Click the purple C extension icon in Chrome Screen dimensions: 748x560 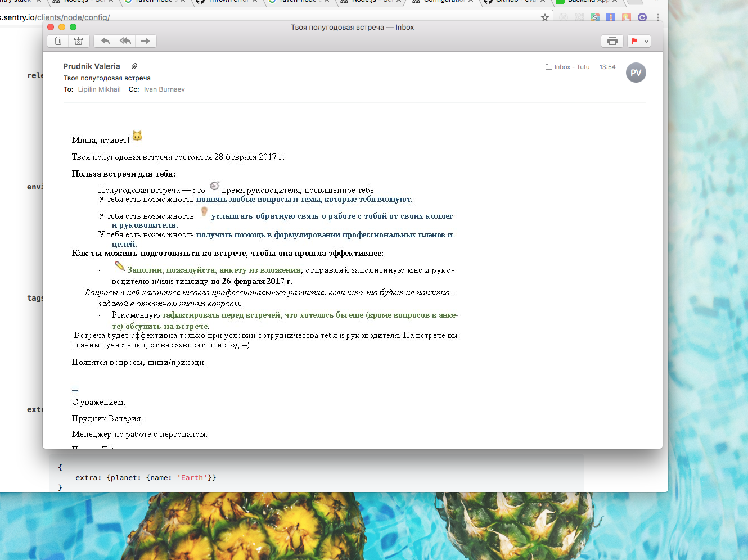point(642,17)
